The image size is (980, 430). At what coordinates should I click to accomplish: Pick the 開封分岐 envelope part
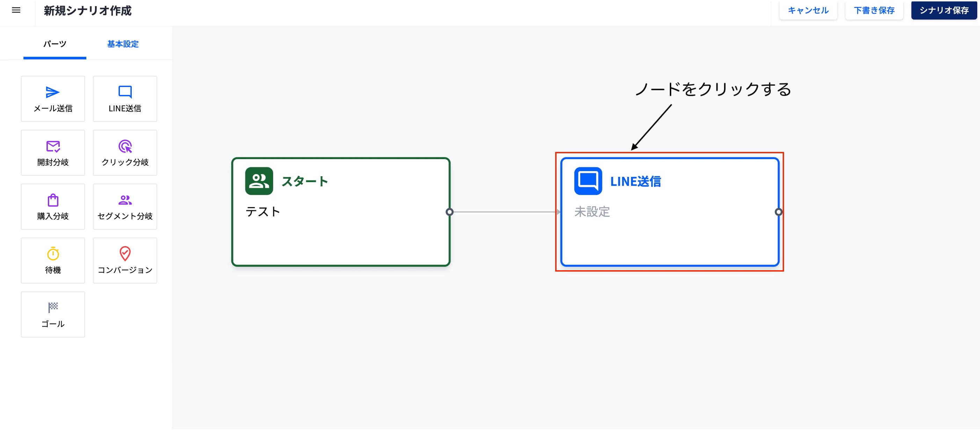[53, 153]
